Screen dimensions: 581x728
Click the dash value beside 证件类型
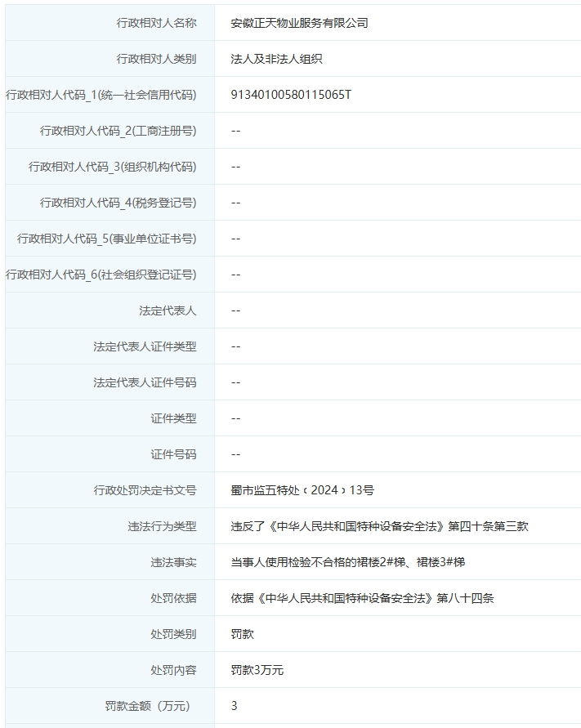pyautogui.click(x=235, y=419)
